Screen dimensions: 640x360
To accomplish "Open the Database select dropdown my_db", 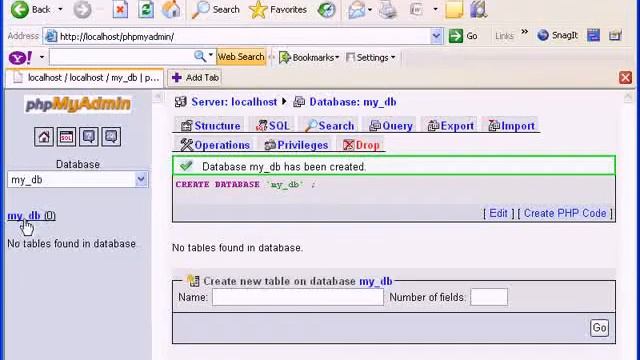I will (x=78, y=180).
